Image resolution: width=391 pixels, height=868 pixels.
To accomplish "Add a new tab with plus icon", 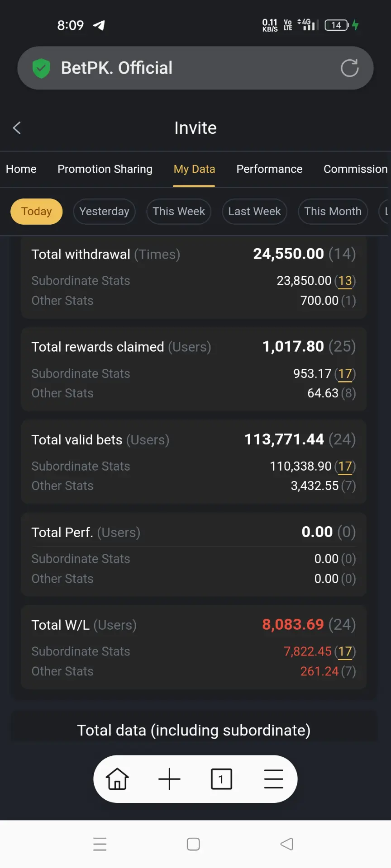I will [170, 779].
